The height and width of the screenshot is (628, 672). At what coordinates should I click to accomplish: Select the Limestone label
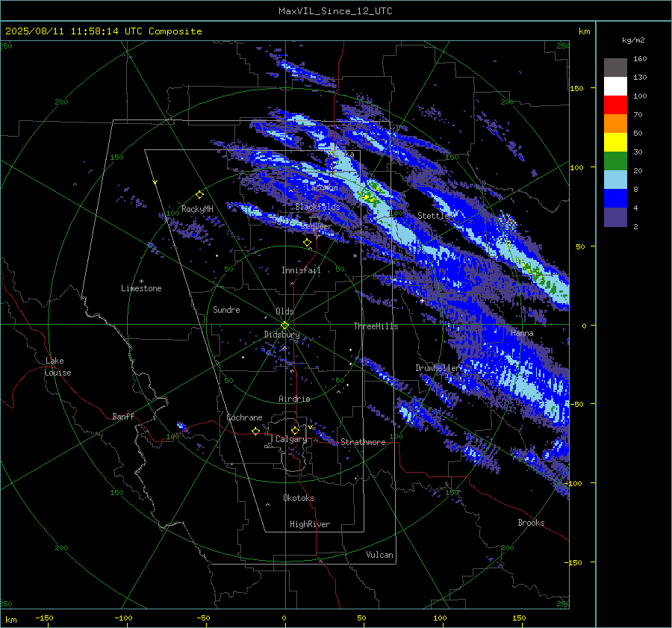coord(141,288)
